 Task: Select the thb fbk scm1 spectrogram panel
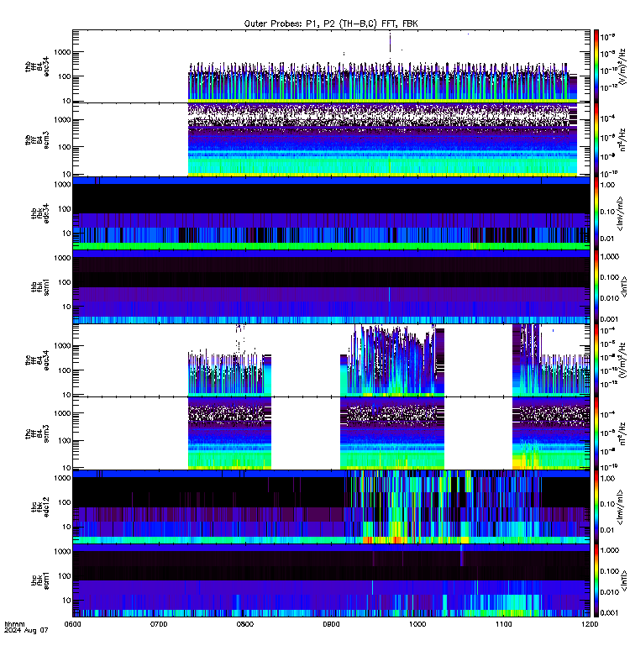coord(331,286)
